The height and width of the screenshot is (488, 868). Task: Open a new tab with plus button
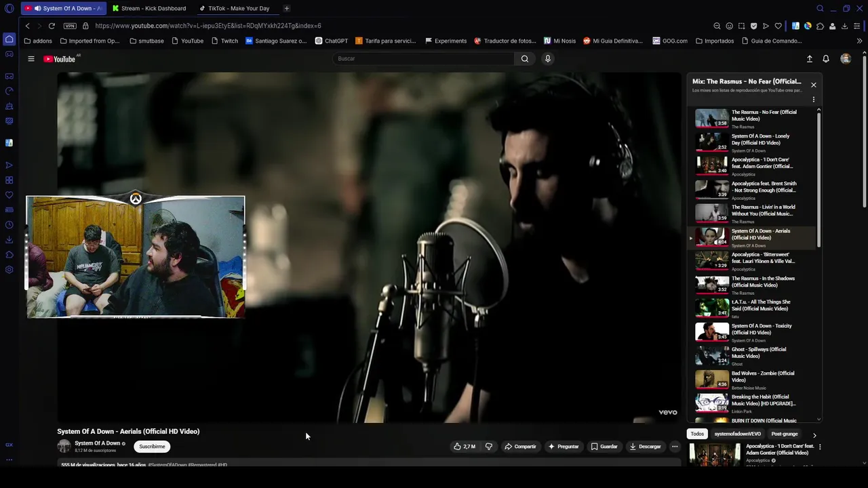point(287,8)
